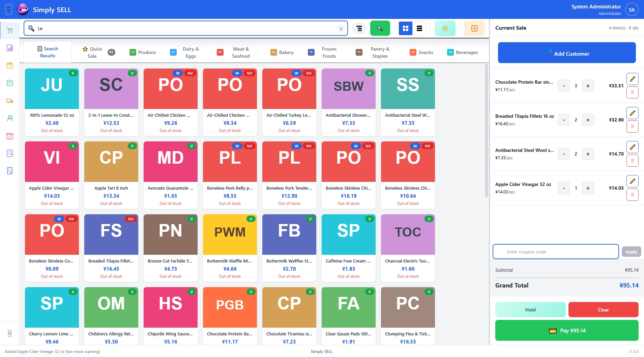Switch to the Bakery category tab
Viewport: 644px width, 357px height.
[286, 52]
